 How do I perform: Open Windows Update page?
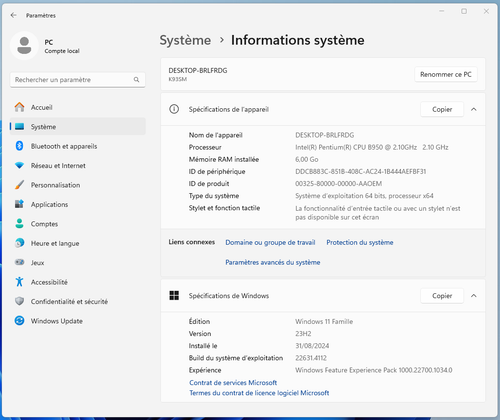tap(78, 321)
